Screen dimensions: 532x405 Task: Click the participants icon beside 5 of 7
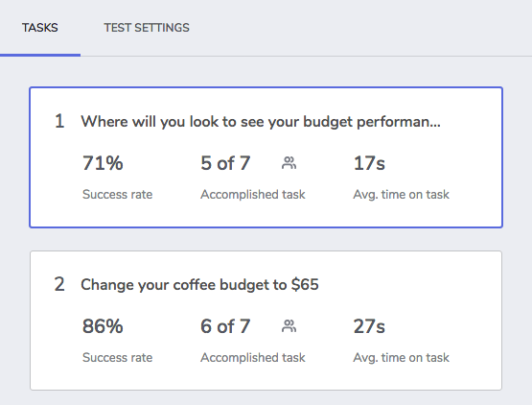(289, 163)
